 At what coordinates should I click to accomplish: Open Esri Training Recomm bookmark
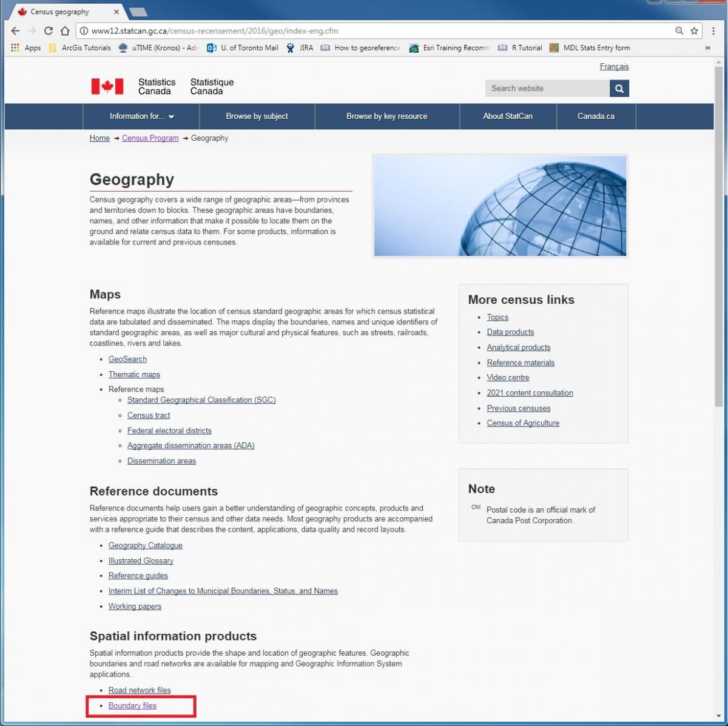pos(449,48)
